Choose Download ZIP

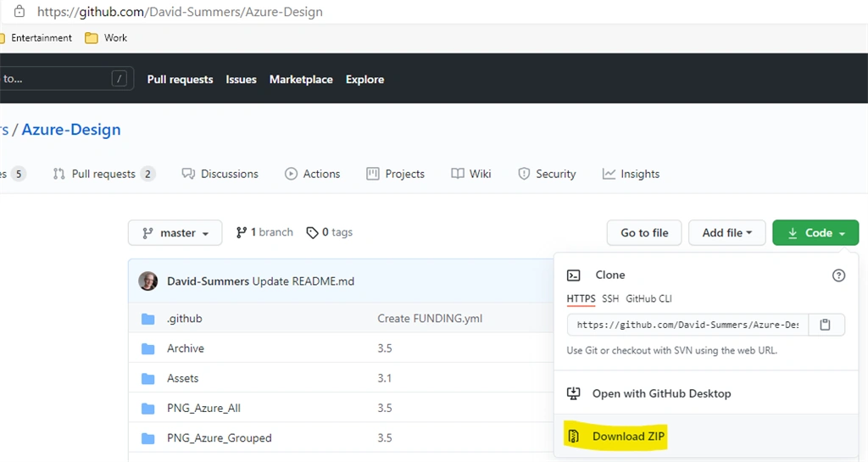tap(628, 436)
